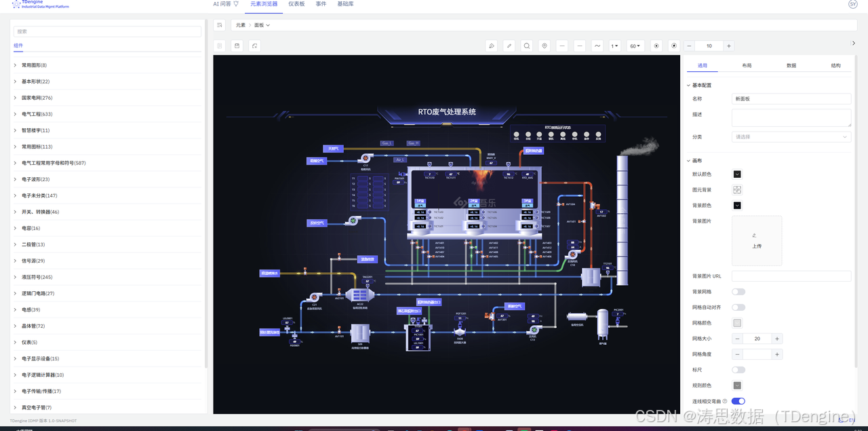The height and width of the screenshot is (431, 868).
Task: Toggle the 网格自动对齐 switch
Action: pyautogui.click(x=738, y=307)
